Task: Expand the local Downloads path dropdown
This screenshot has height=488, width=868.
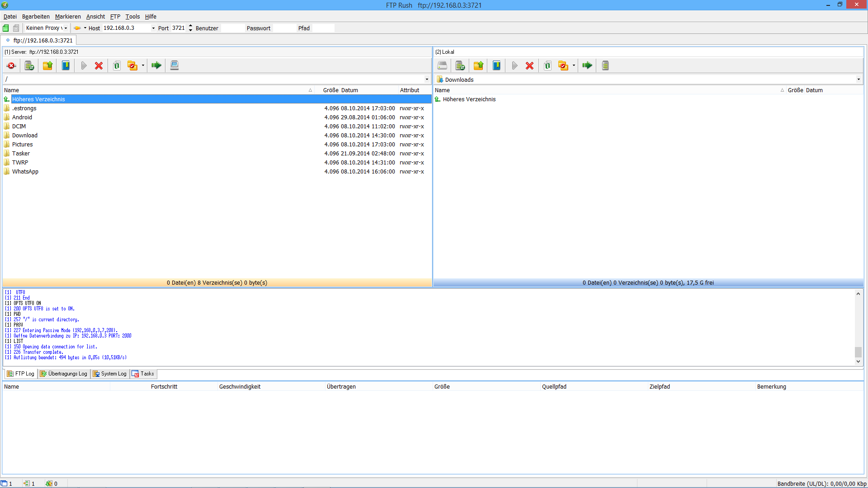Action: [859, 80]
